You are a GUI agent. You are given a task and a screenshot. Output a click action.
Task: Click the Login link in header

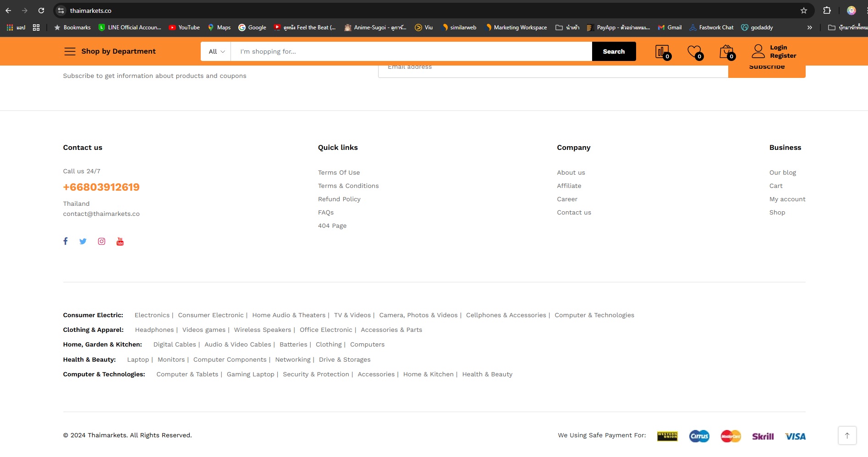778,47
